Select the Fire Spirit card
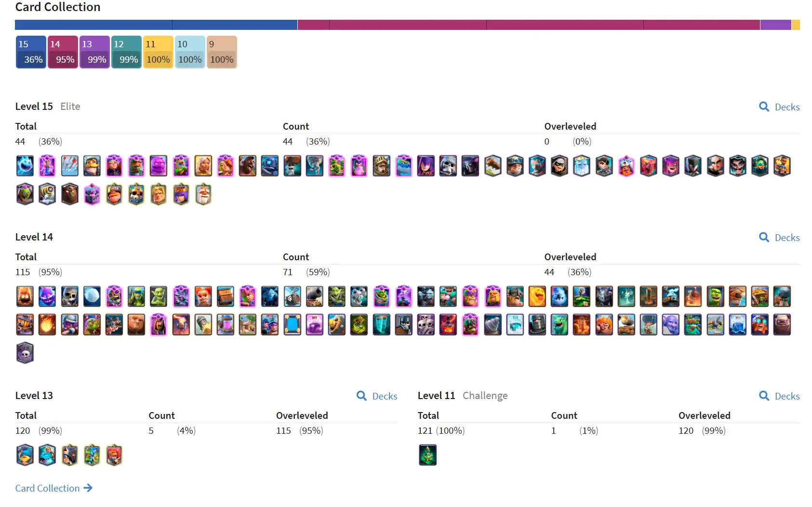 (25, 296)
